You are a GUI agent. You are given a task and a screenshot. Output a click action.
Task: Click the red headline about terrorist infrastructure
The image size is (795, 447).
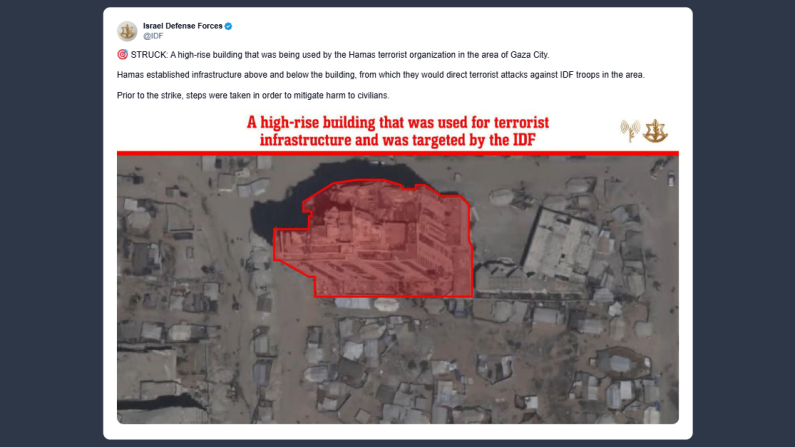click(x=398, y=131)
